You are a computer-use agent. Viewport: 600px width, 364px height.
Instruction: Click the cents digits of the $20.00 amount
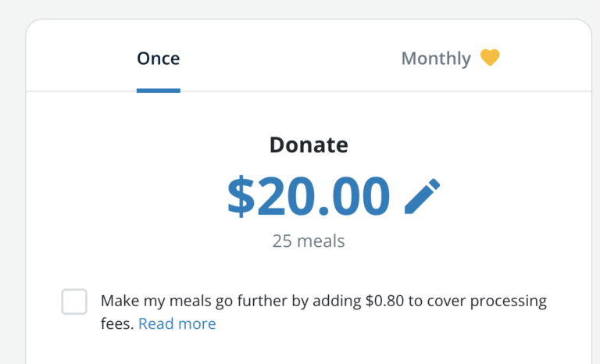pos(360,196)
